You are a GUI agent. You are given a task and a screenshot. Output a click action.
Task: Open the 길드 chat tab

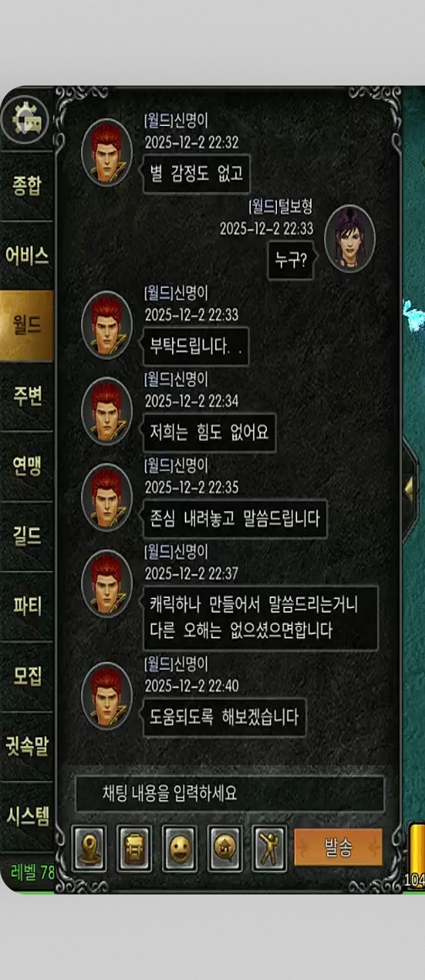tap(27, 536)
